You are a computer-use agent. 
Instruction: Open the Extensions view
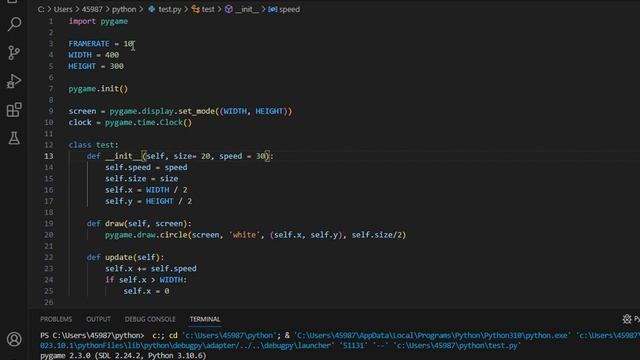[14, 110]
